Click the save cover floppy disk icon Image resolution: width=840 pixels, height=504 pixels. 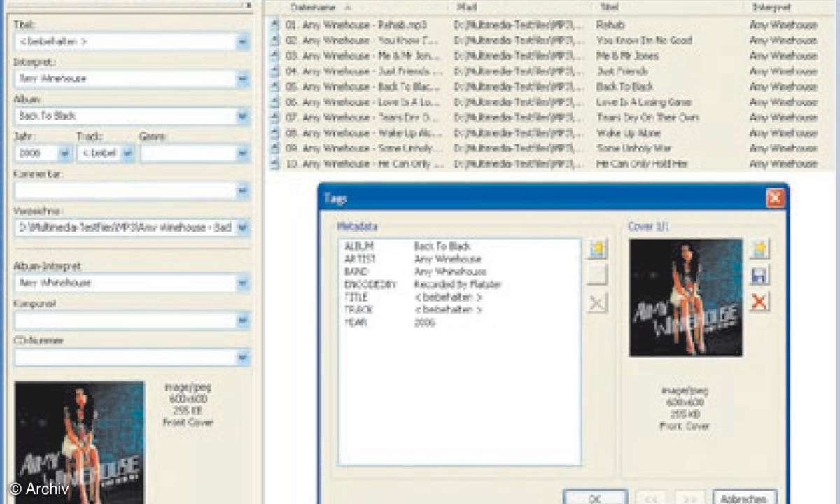click(759, 275)
